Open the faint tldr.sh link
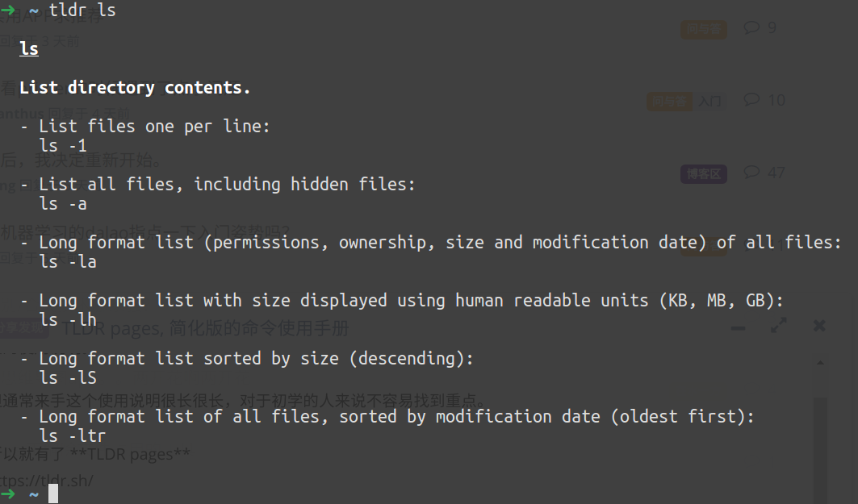 (x=47, y=481)
